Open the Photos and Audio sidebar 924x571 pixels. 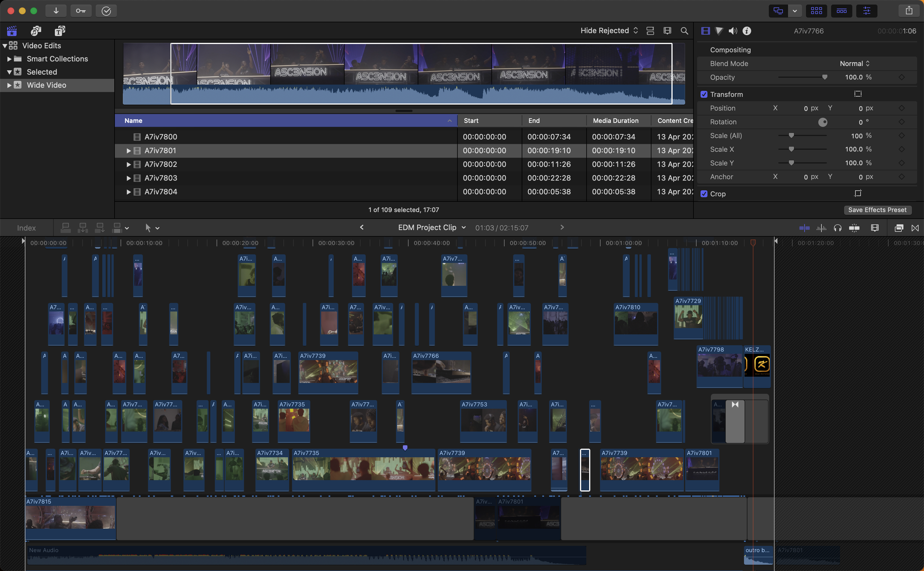pos(36,31)
